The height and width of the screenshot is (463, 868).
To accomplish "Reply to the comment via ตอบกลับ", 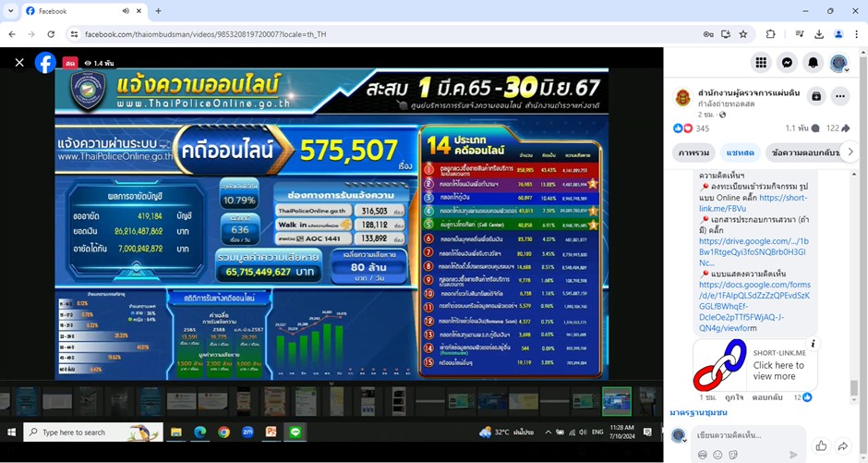I will (767, 397).
